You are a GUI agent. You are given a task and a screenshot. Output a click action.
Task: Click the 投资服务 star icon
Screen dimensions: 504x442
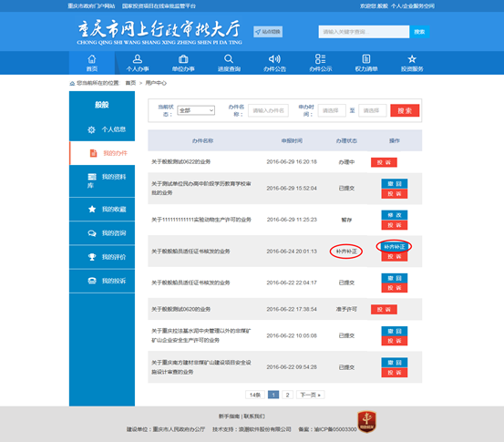point(412,59)
